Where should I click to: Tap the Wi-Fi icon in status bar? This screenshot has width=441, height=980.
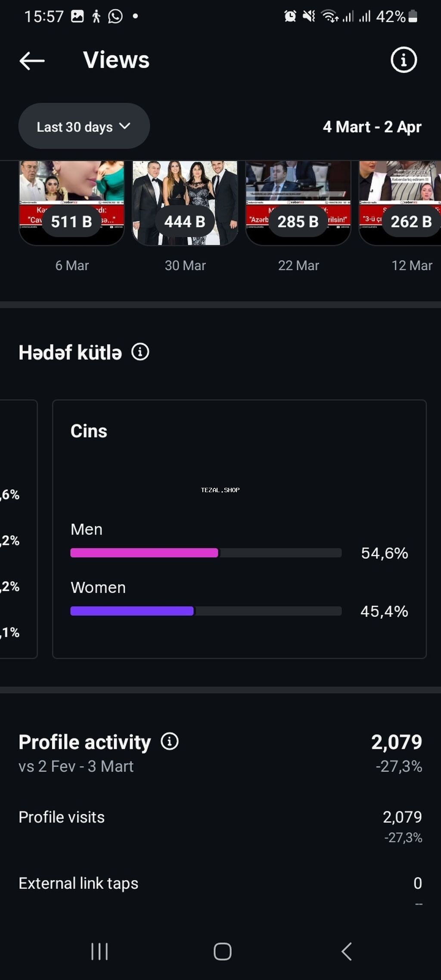[330, 16]
